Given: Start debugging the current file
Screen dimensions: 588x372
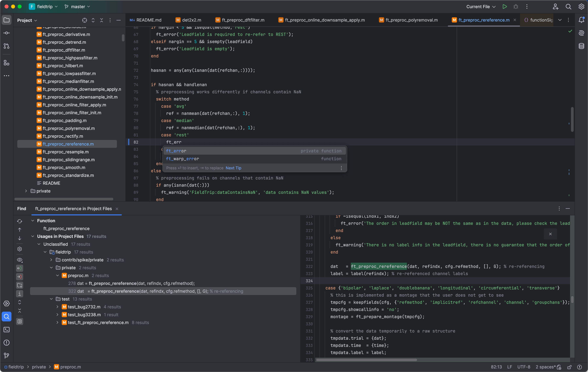Looking at the screenshot, I should pyautogui.click(x=515, y=7).
